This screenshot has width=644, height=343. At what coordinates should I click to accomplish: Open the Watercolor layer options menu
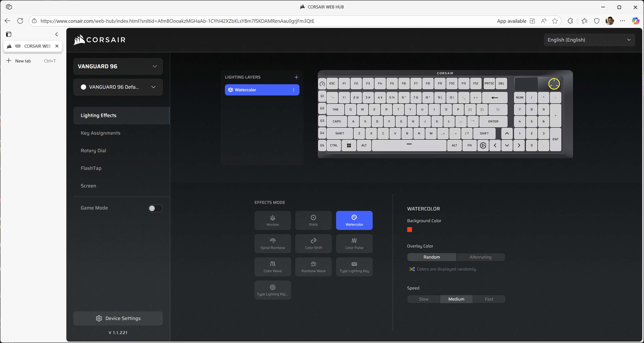[293, 90]
